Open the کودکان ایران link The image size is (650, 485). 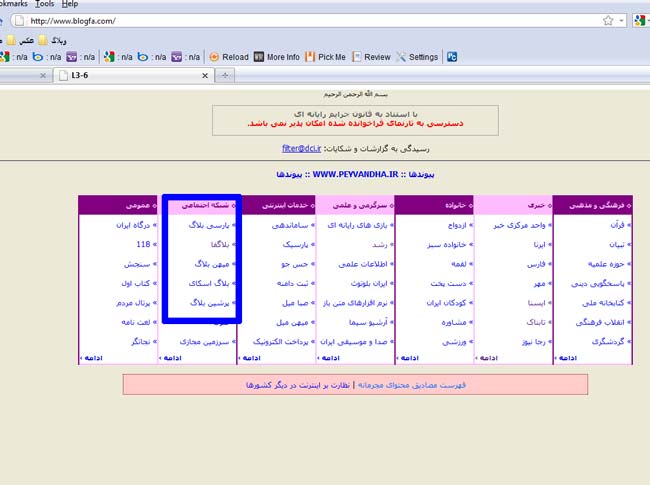[446, 303]
